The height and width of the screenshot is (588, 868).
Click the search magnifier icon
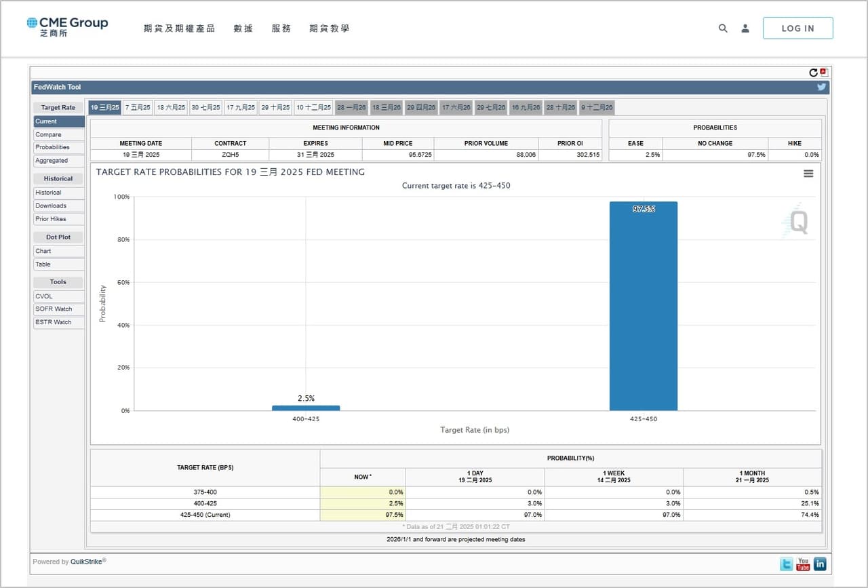tap(723, 28)
